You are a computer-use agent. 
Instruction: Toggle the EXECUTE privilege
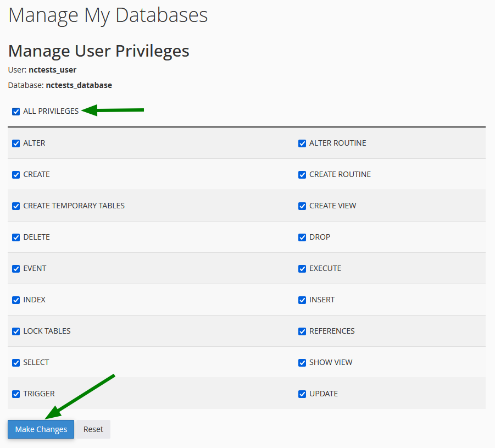tap(302, 268)
